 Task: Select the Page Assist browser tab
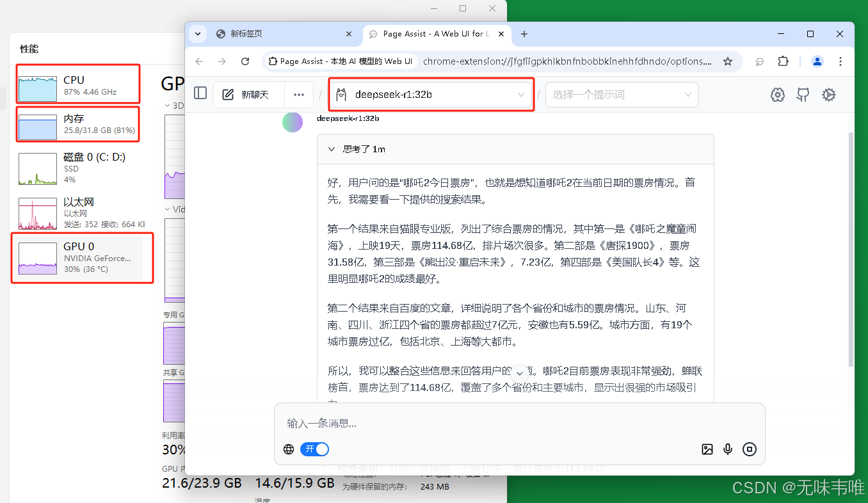pyautogui.click(x=437, y=34)
